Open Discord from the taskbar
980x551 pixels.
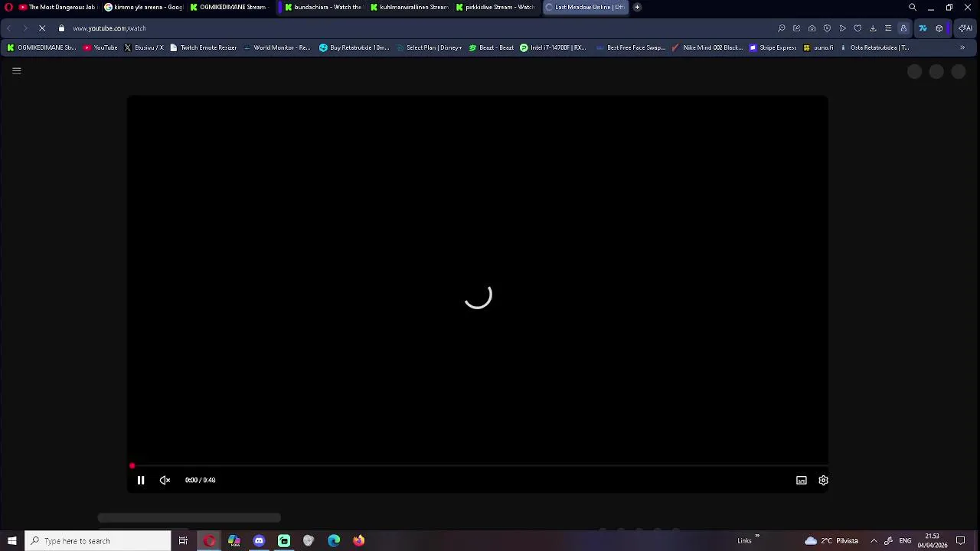pyautogui.click(x=259, y=541)
